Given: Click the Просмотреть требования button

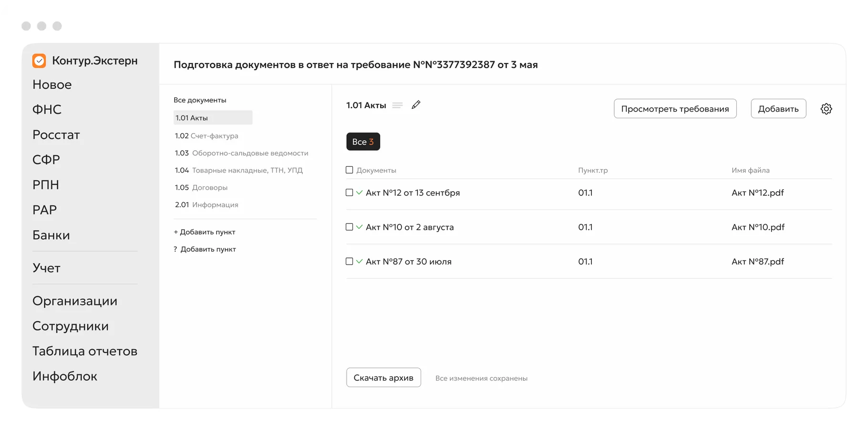Looking at the screenshot, I should [675, 109].
